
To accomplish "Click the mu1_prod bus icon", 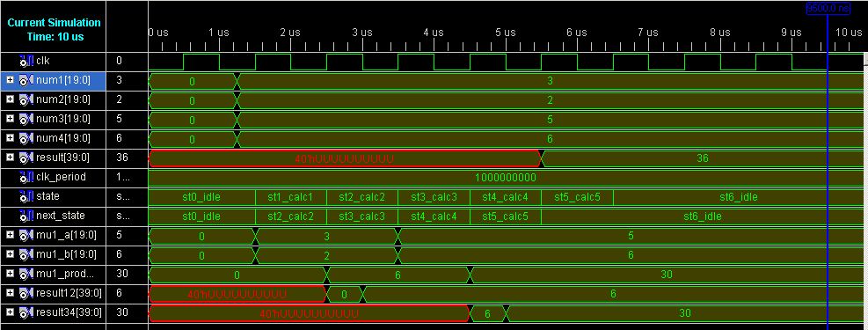I will click(x=26, y=274).
